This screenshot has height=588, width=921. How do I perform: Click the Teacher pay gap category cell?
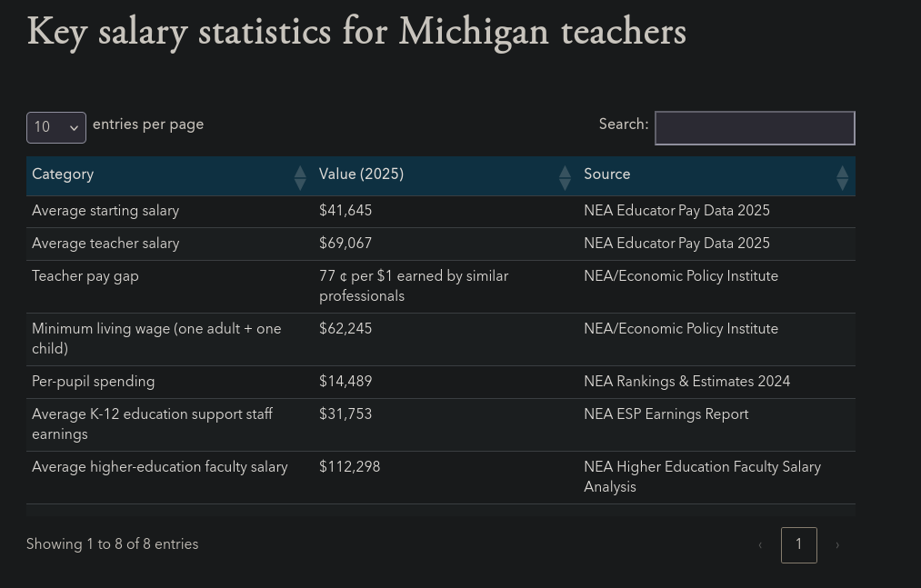pos(85,276)
